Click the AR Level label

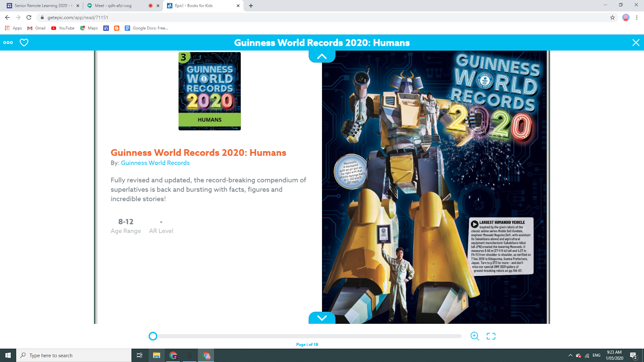click(161, 231)
